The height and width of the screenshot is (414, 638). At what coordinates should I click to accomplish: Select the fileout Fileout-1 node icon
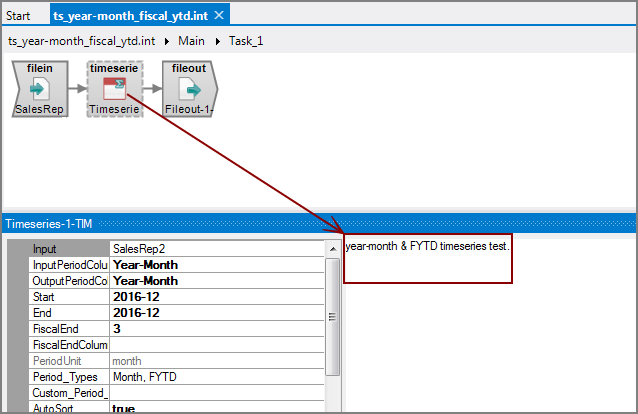[190, 89]
